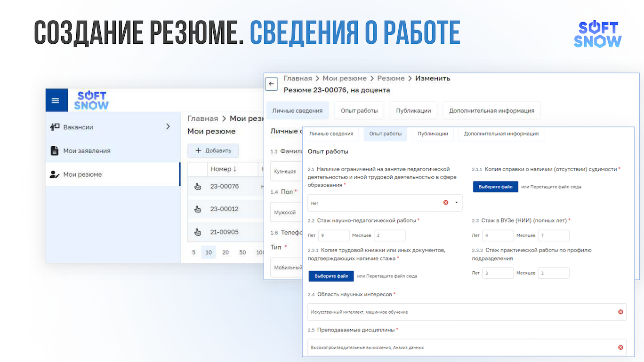This screenshot has width=644, height=362.
Task: Click Главная breadcrumb in resume window
Action: click(x=298, y=78)
